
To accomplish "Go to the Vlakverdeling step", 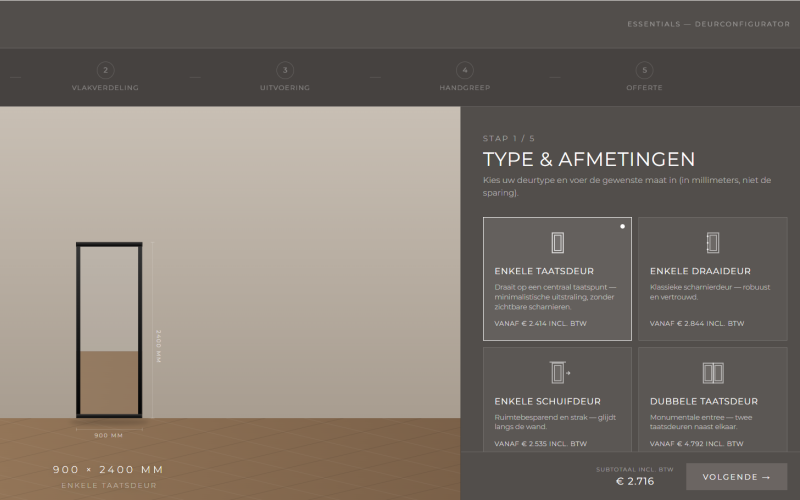I will pos(105,88).
